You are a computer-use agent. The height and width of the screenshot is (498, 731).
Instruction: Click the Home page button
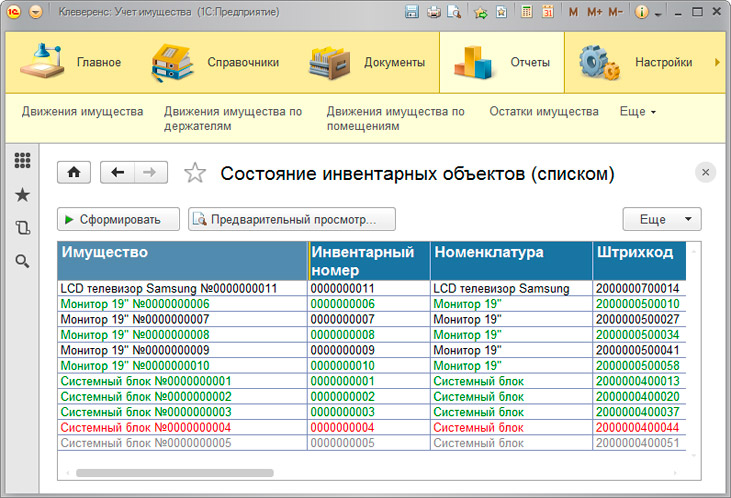[x=74, y=173]
